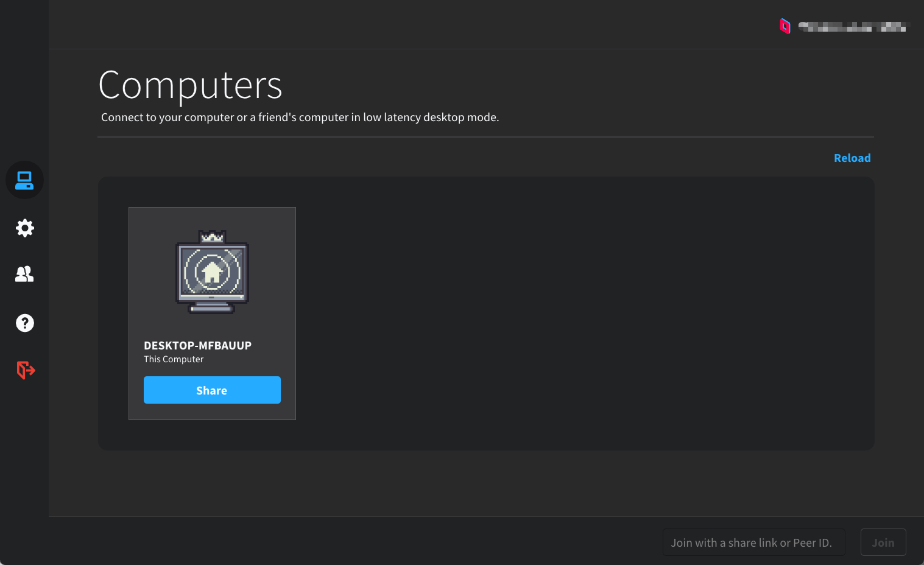Click the crown above the computer monitor icon

(x=212, y=237)
